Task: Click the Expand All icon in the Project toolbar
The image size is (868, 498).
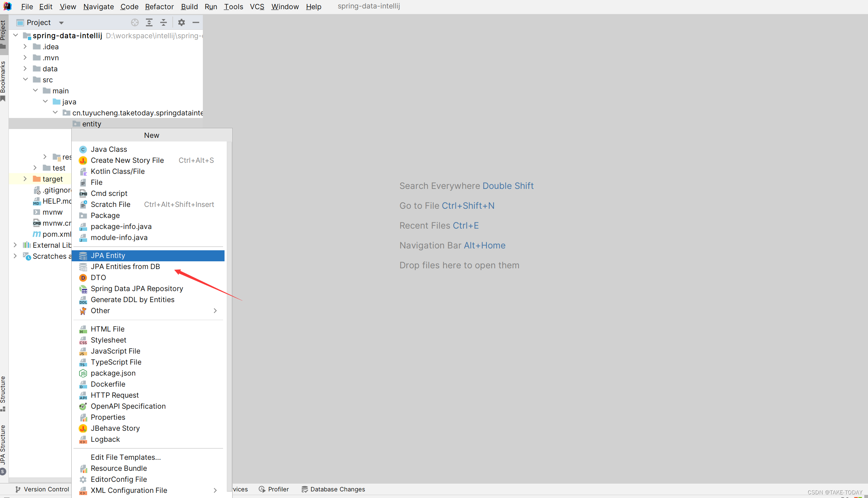Action: point(149,22)
